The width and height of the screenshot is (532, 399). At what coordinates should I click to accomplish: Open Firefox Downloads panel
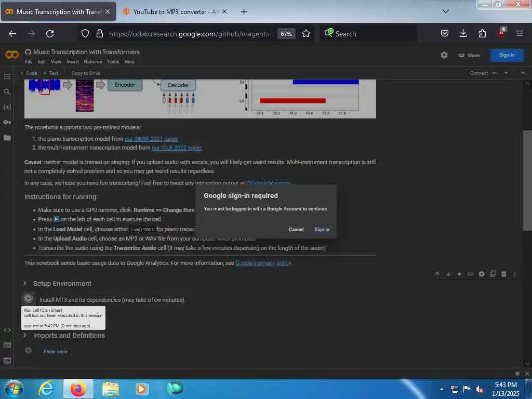[x=463, y=33]
